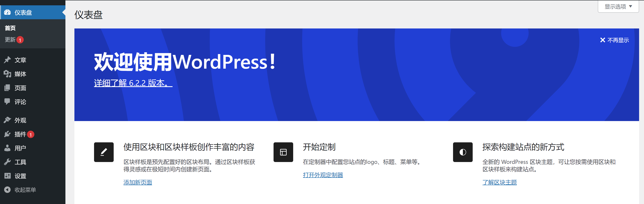Open the 页面 menu
Screen dimensions: 644x204
tap(33, 88)
